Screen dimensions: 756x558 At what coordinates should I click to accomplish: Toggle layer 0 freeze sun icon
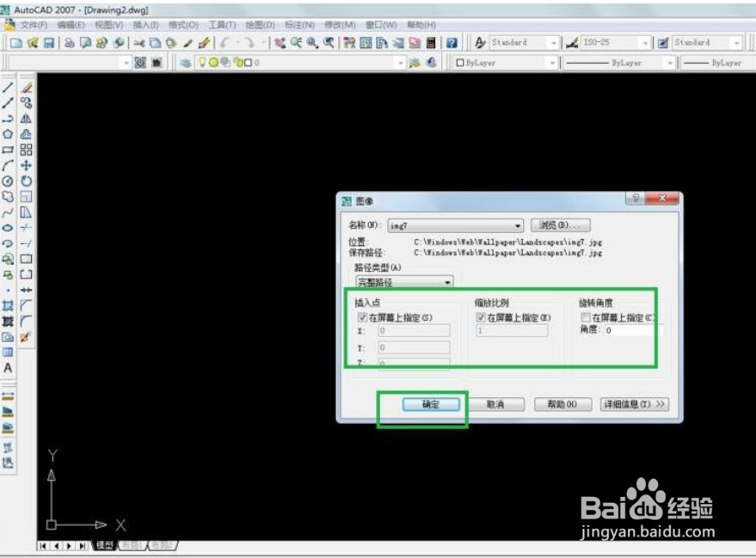(213, 62)
